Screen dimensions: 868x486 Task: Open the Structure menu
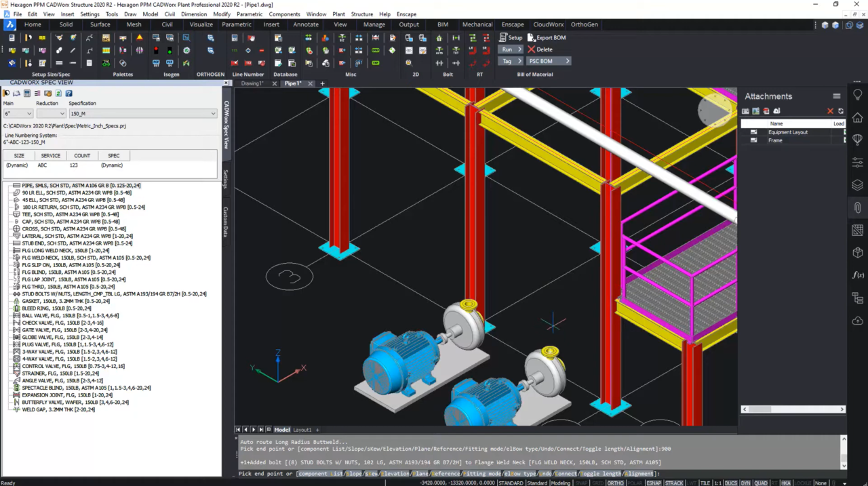point(362,14)
